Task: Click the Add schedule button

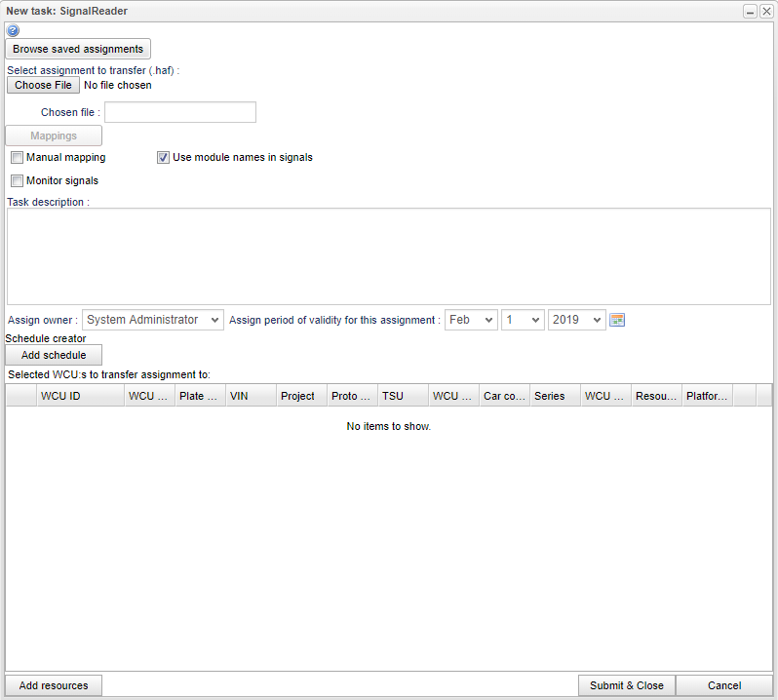Action: (x=54, y=355)
